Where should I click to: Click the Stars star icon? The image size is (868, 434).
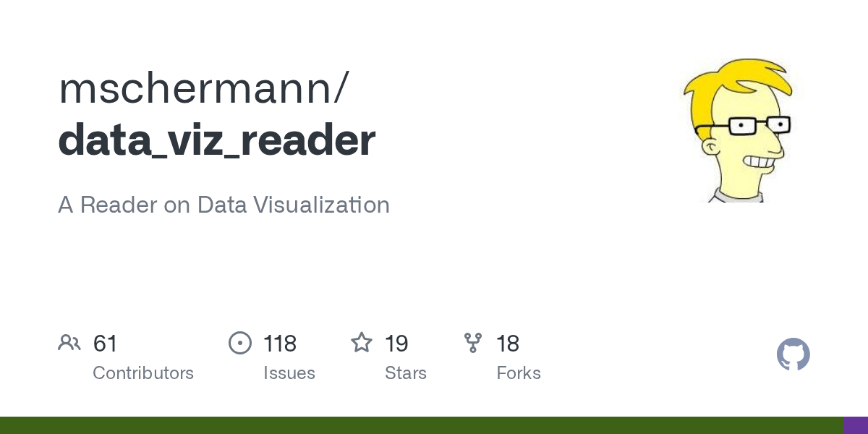pyautogui.click(x=361, y=343)
